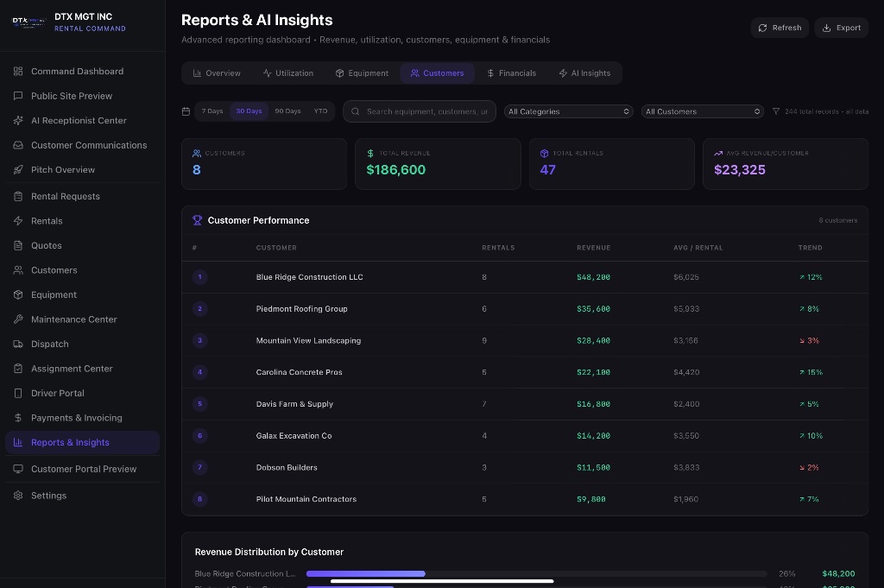The height and width of the screenshot is (588, 884).
Task: Click the Refresh button
Action: click(780, 28)
